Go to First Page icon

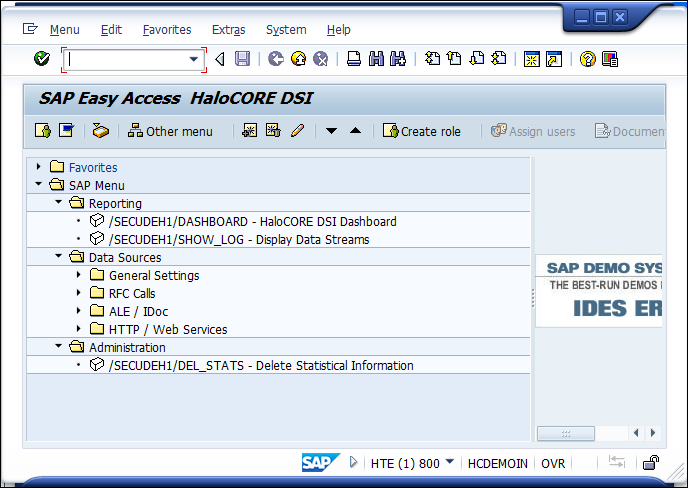(432, 58)
